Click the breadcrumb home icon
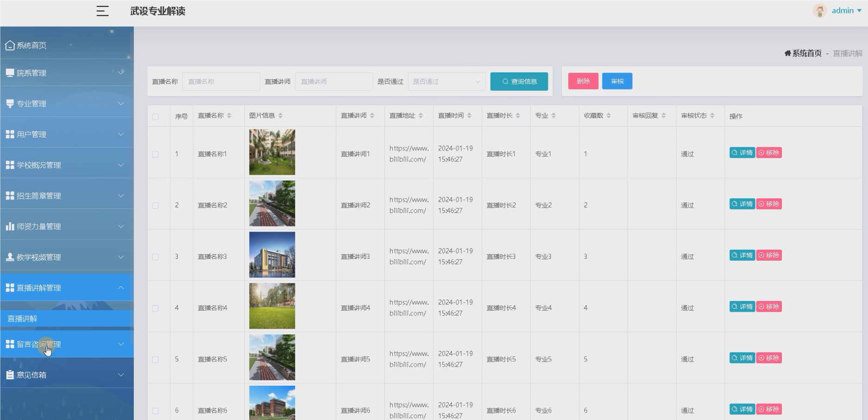This screenshot has height=420, width=868. click(x=787, y=53)
